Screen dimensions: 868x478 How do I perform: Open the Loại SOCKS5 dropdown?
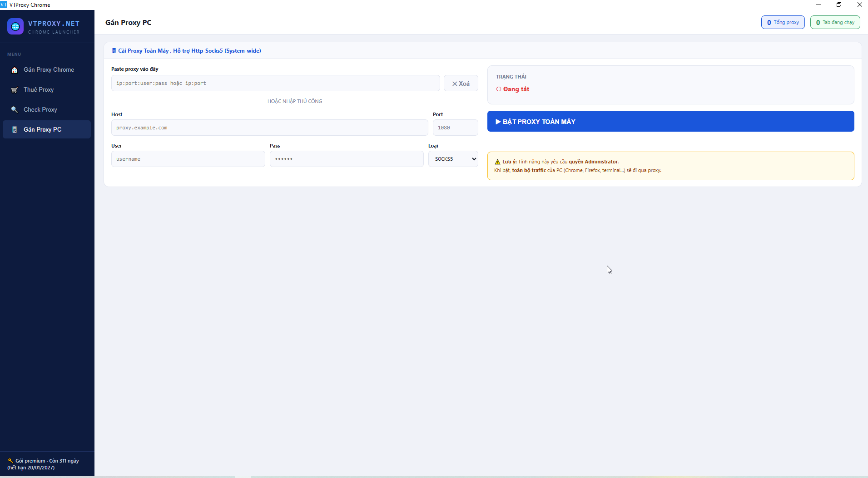pyautogui.click(x=453, y=159)
